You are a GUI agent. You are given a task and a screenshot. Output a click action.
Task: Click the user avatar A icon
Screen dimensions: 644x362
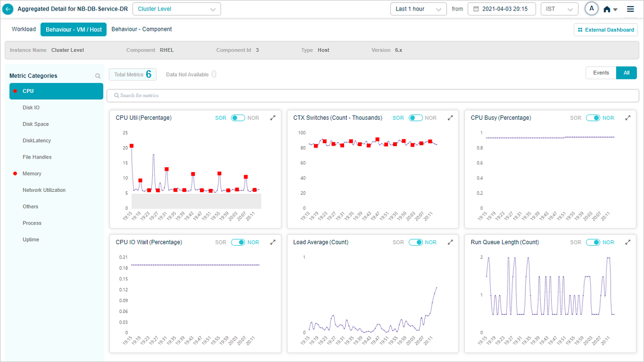(592, 9)
